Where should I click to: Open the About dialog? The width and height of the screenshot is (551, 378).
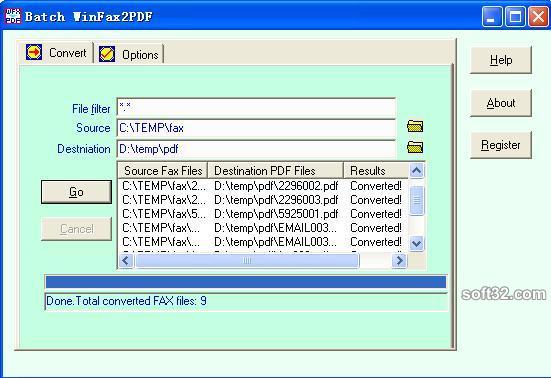(501, 103)
